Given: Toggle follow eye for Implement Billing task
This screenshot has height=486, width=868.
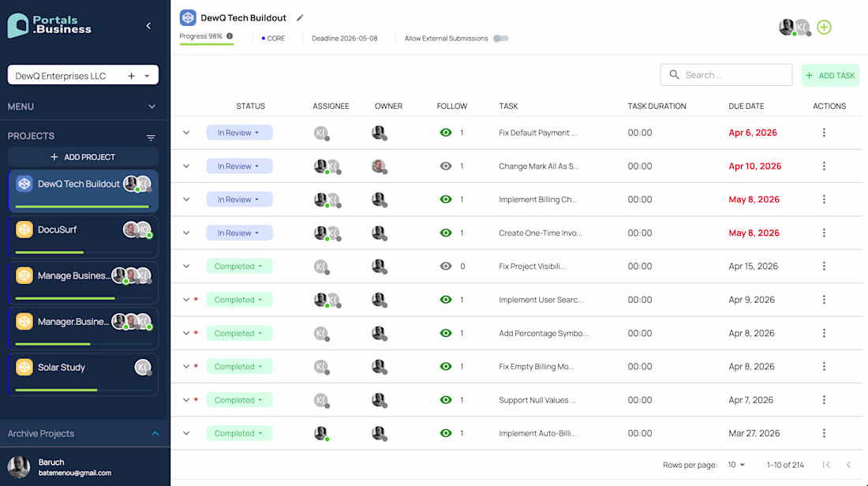Looking at the screenshot, I should pyautogui.click(x=446, y=200).
